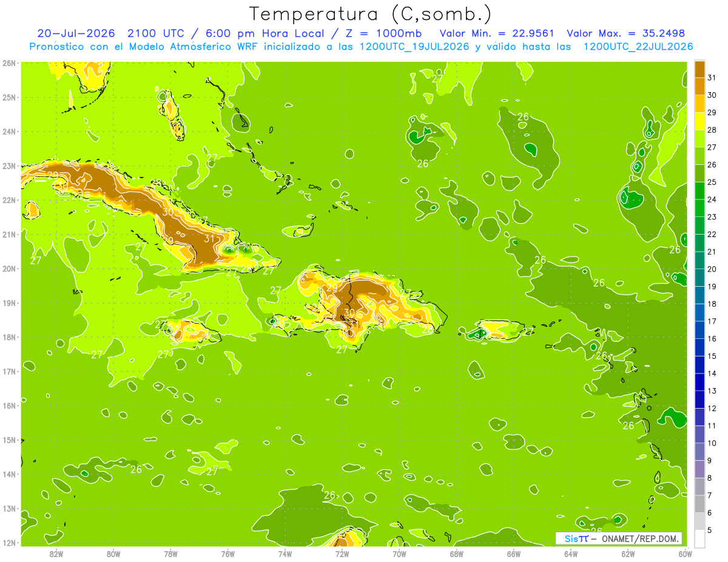Screen dimensions: 728x562
Task: Select the '60W' longitude label
Action: click(684, 554)
